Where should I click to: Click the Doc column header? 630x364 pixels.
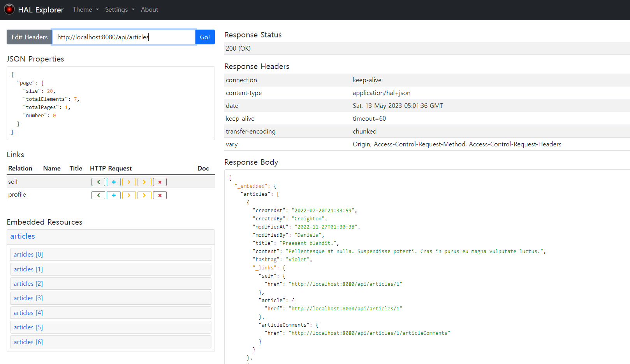[203, 168]
